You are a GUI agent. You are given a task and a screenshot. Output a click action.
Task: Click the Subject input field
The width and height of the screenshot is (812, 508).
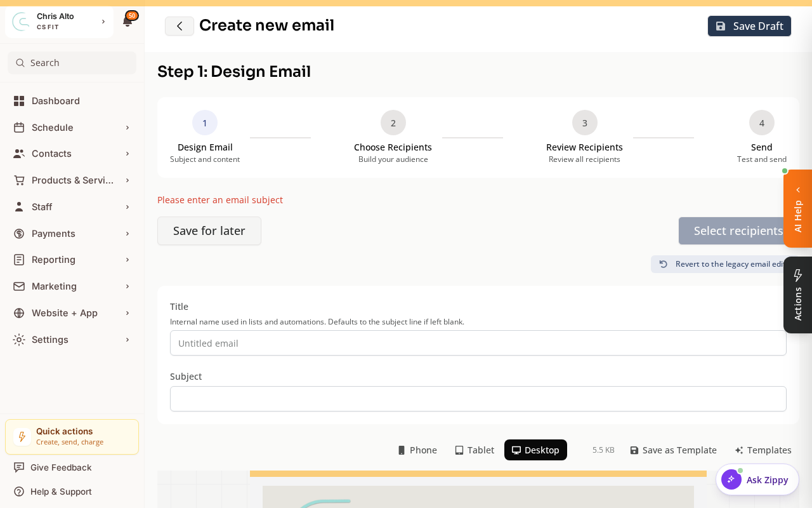coord(478,399)
